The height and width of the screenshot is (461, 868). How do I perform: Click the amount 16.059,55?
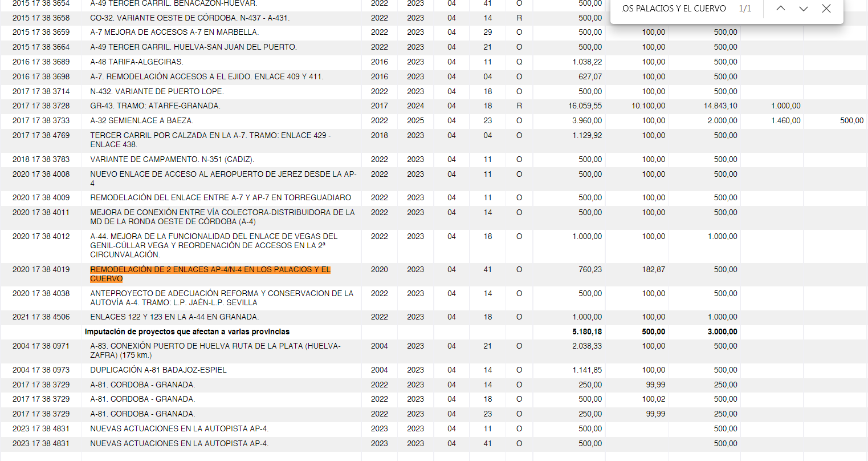coord(585,106)
